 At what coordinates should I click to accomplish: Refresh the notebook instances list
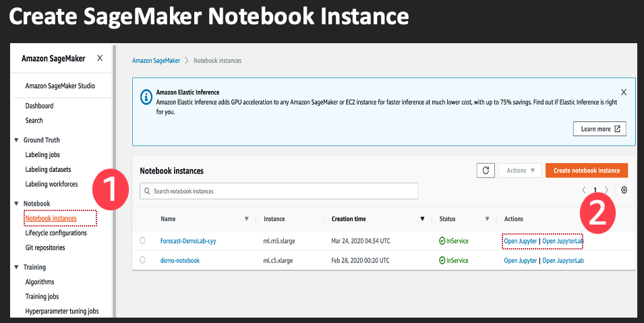pyautogui.click(x=486, y=170)
